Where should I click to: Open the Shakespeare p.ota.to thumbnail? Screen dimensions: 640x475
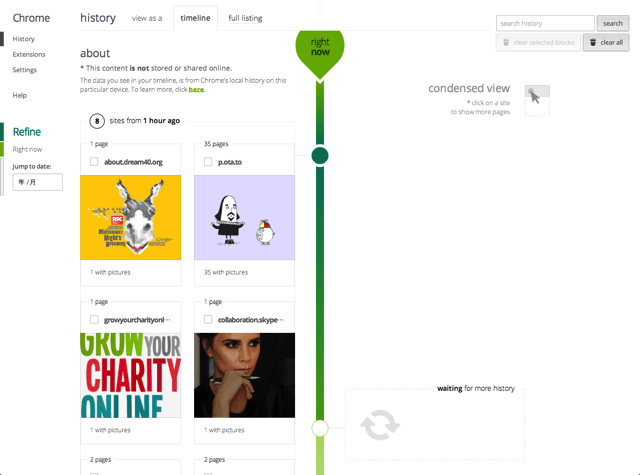(x=244, y=218)
